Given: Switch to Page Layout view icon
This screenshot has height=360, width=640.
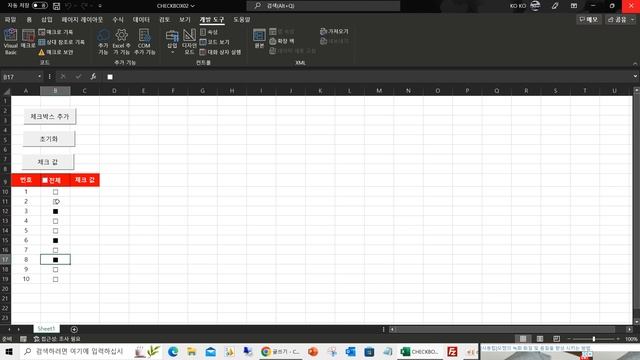Looking at the screenshot, I should pyautogui.click(x=540, y=339).
